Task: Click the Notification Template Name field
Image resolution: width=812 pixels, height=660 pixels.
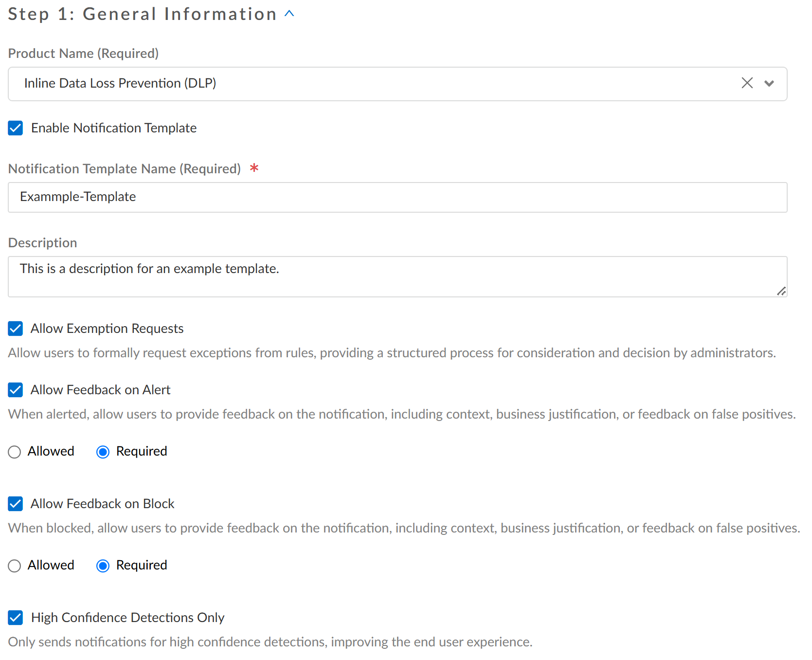Action: [x=397, y=197]
